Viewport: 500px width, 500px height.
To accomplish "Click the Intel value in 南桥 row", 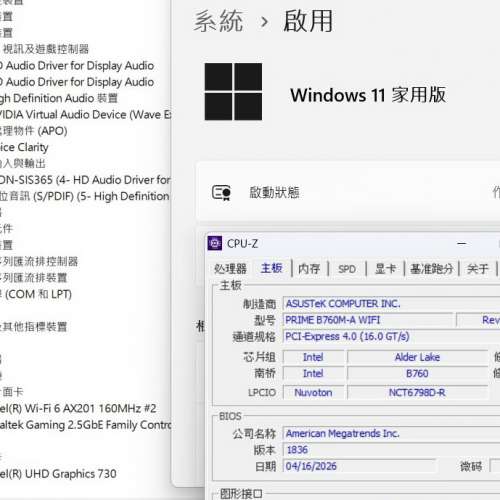I will tap(313, 373).
